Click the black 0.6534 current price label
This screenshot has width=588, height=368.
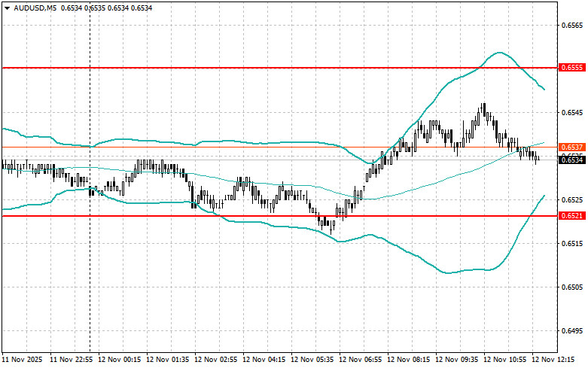click(572, 160)
